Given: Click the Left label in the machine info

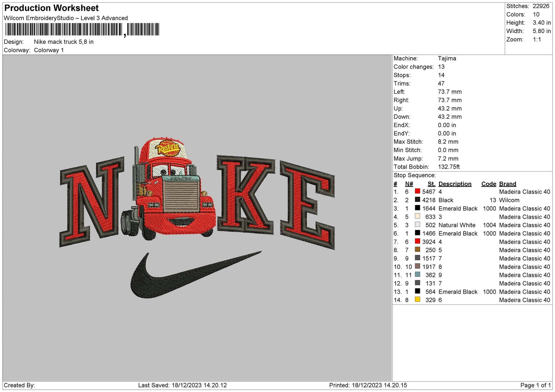Looking at the screenshot, I should [x=399, y=92].
